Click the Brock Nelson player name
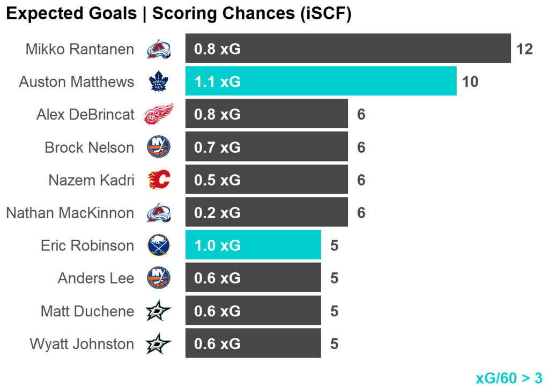 [x=89, y=147]
